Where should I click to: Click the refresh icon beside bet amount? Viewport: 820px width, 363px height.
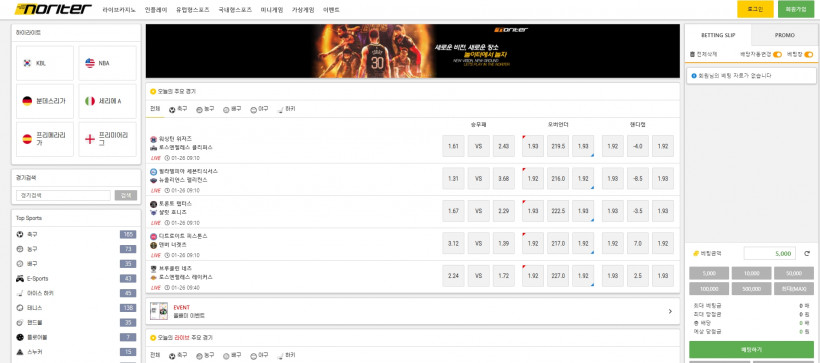807,253
